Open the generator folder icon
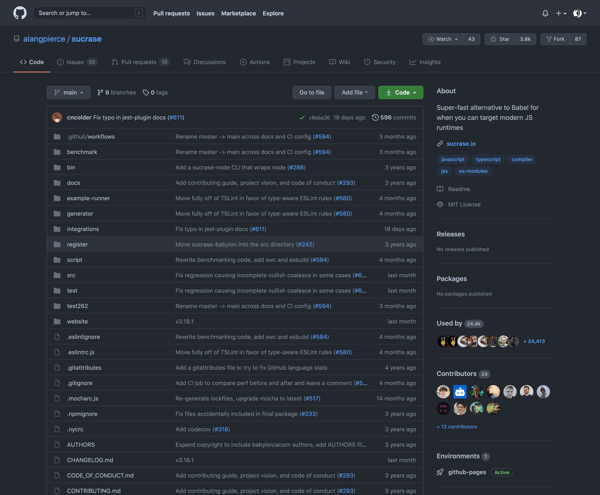This screenshot has height=495, width=600. click(57, 213)
